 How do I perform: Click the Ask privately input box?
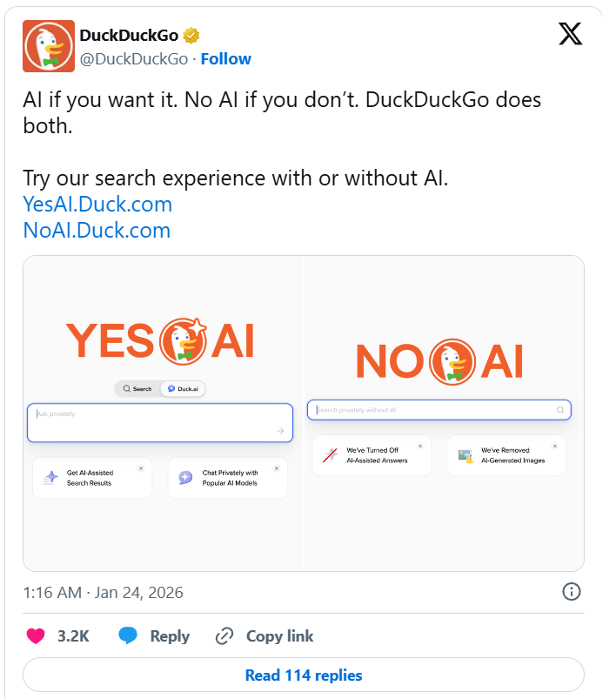pos(159,422)
